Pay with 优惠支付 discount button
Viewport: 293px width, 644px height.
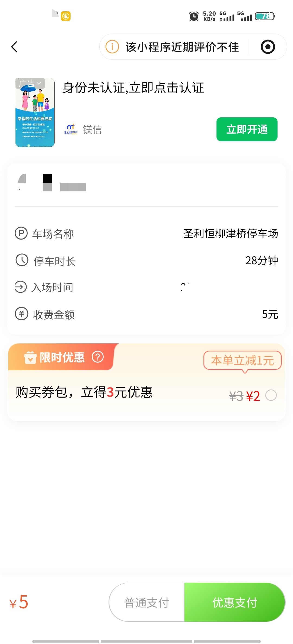(235, 603)
